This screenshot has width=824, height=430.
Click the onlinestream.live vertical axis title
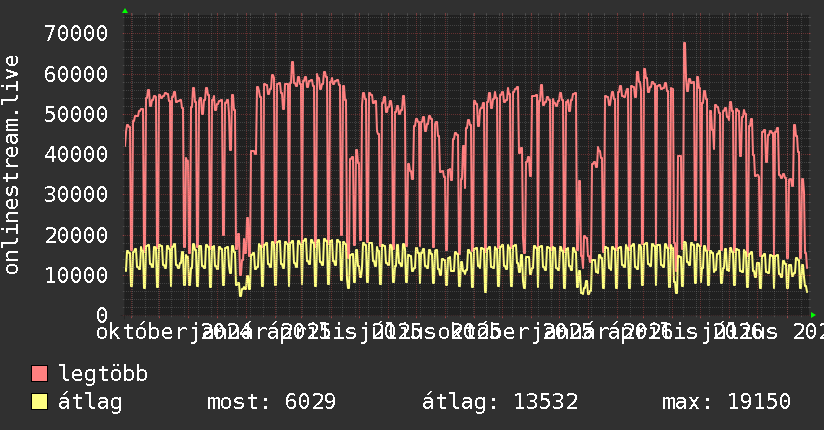(11, 165)
